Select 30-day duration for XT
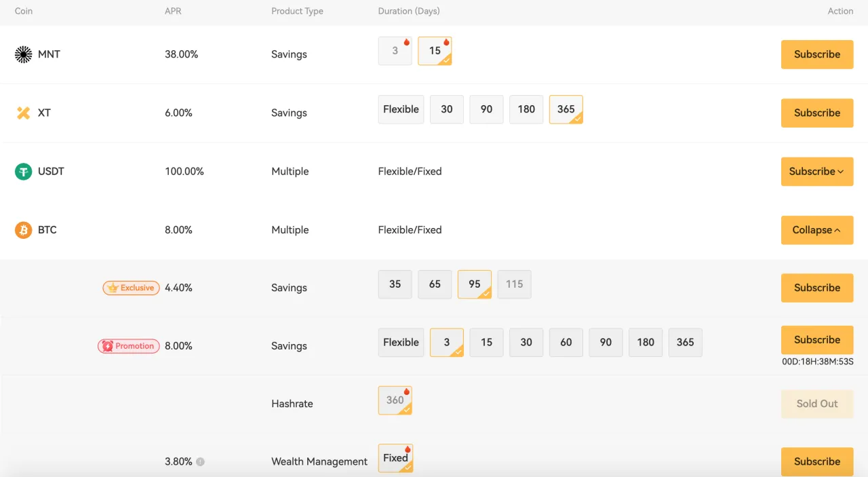Image resolution: width=868 pixels, height=477 pixels. tap(447, 109)
